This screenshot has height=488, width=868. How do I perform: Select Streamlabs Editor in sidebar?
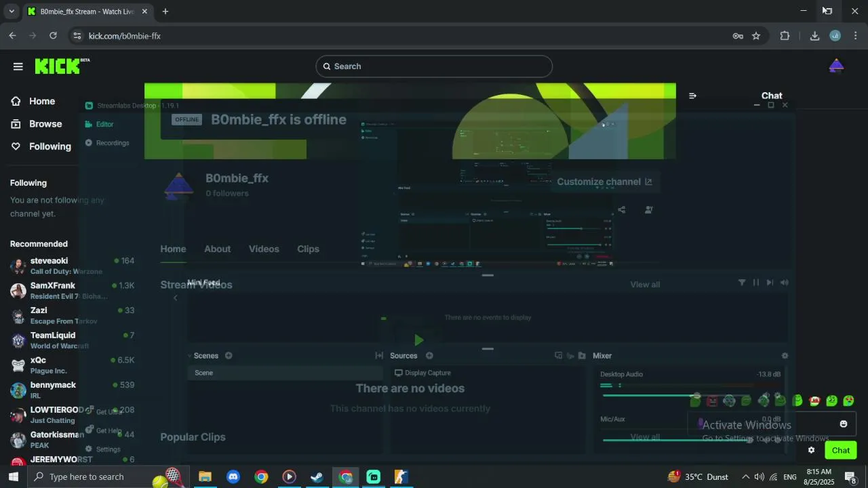[x=99, y=124]
